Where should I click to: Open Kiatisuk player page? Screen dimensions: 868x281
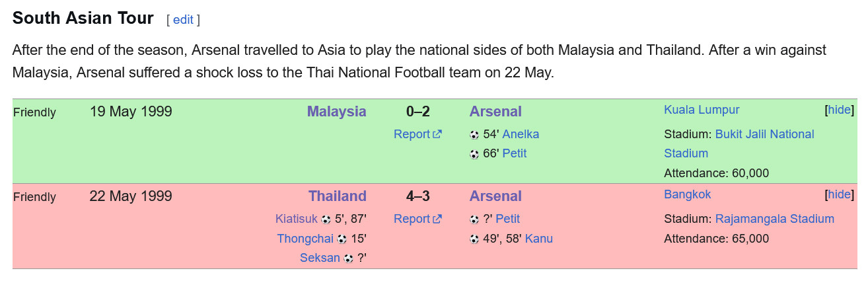pos(297,219)
